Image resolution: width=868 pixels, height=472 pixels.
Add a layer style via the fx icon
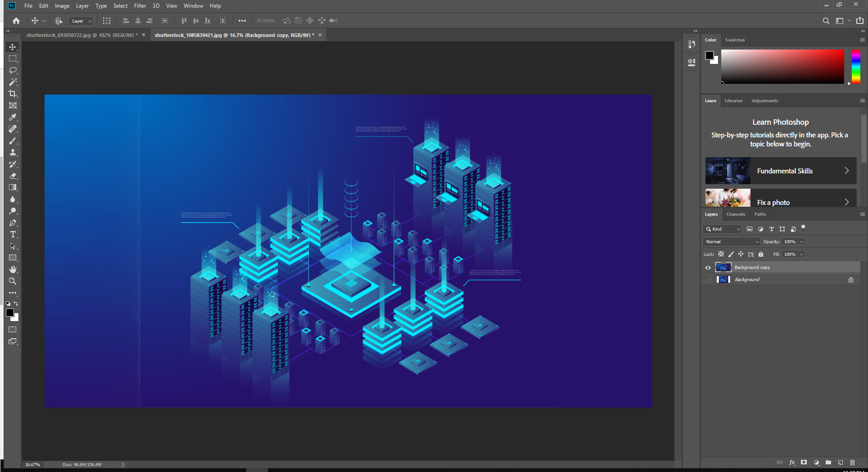tap(792, 463)
